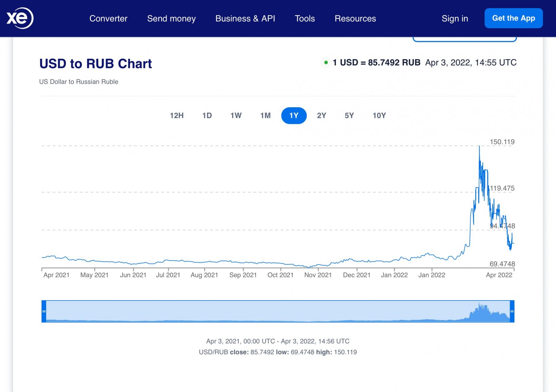Switch chart to 2Y range
The image size is (556, 392).
[322, 116]
